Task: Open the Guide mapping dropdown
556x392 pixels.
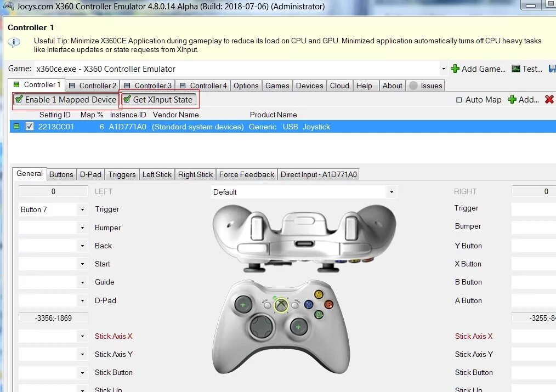Action: (82, 282)
